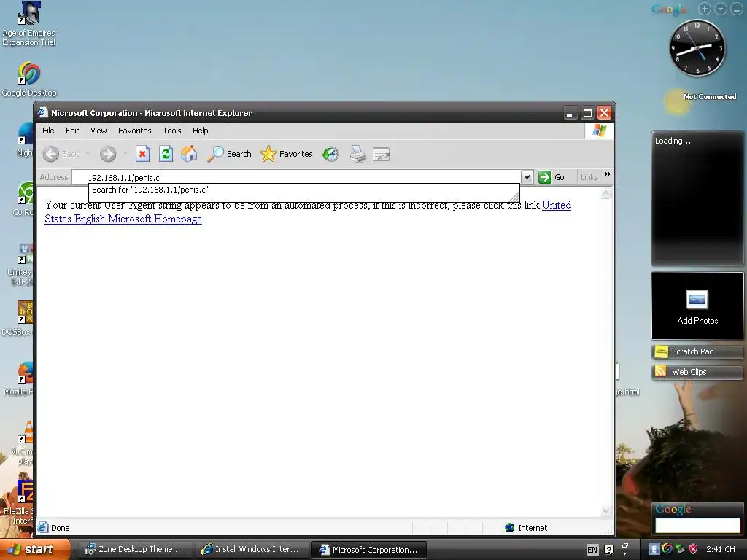Image resolution: width=747 pixels, height=560 pixels.
Task: Click the Forward arrow button in Internet Explorer
Action: pos(108,154)
